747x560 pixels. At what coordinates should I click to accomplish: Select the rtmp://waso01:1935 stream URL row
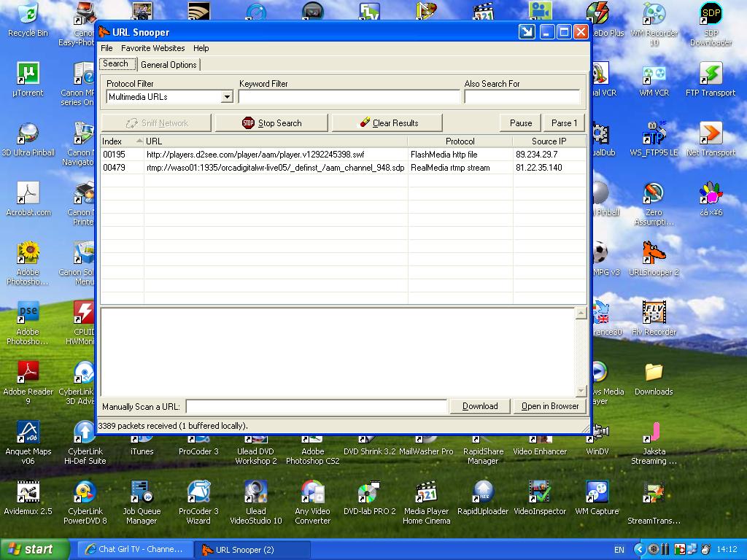click(343, 168)
